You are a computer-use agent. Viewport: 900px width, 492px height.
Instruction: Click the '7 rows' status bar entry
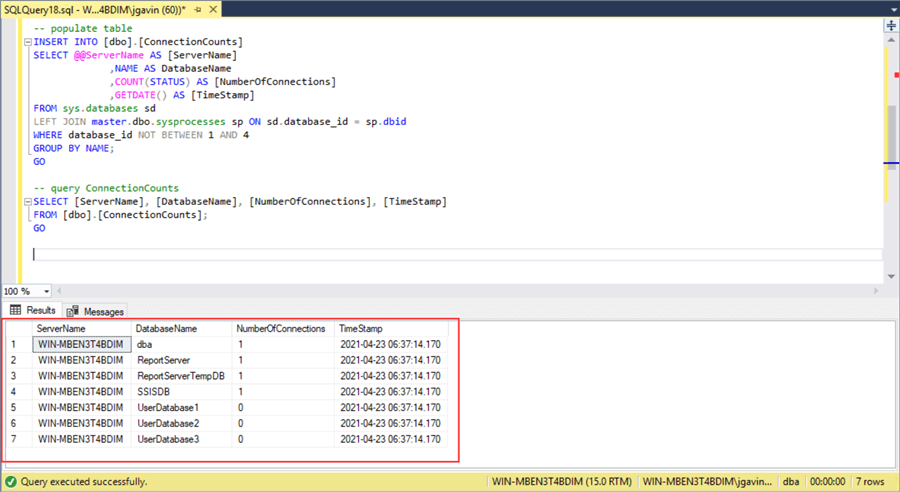pos(870,482)
